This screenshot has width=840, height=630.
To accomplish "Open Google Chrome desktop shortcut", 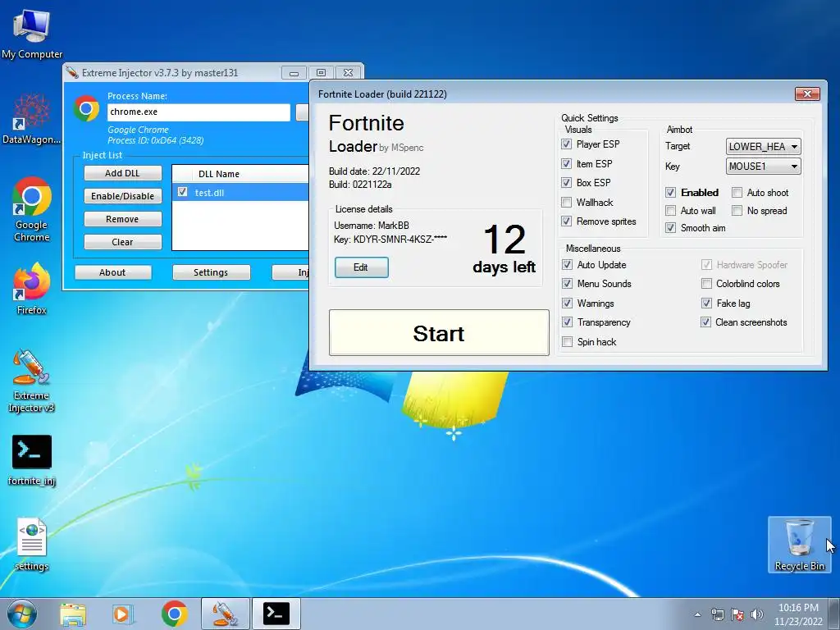I will click(x=32, y=209).
